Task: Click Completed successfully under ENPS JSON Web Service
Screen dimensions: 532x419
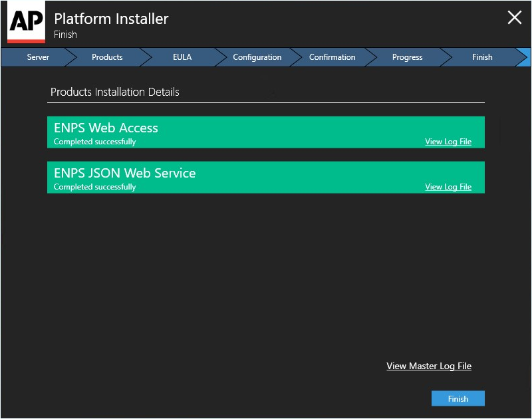Action: tap(94, 187)
